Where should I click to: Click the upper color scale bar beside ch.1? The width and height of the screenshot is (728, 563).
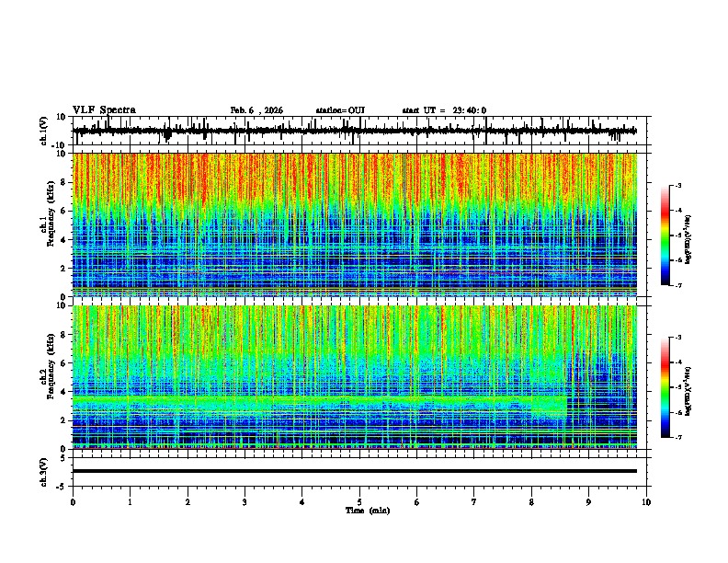pos(665,236)
